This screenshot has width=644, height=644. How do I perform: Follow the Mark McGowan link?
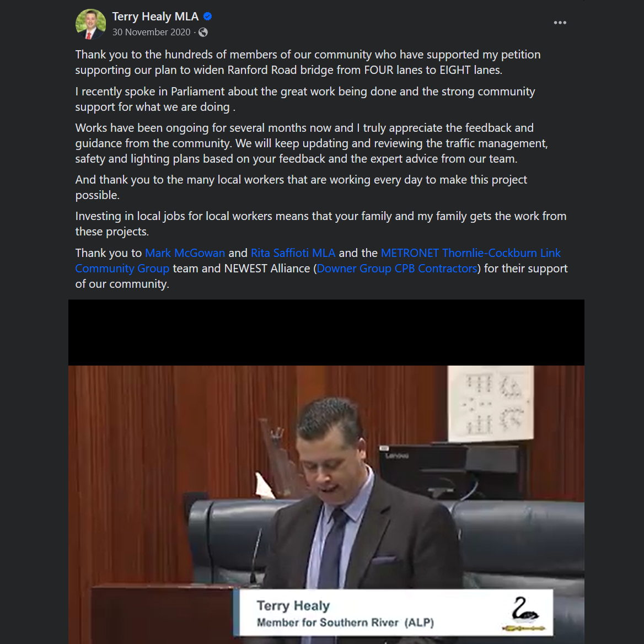185,253
